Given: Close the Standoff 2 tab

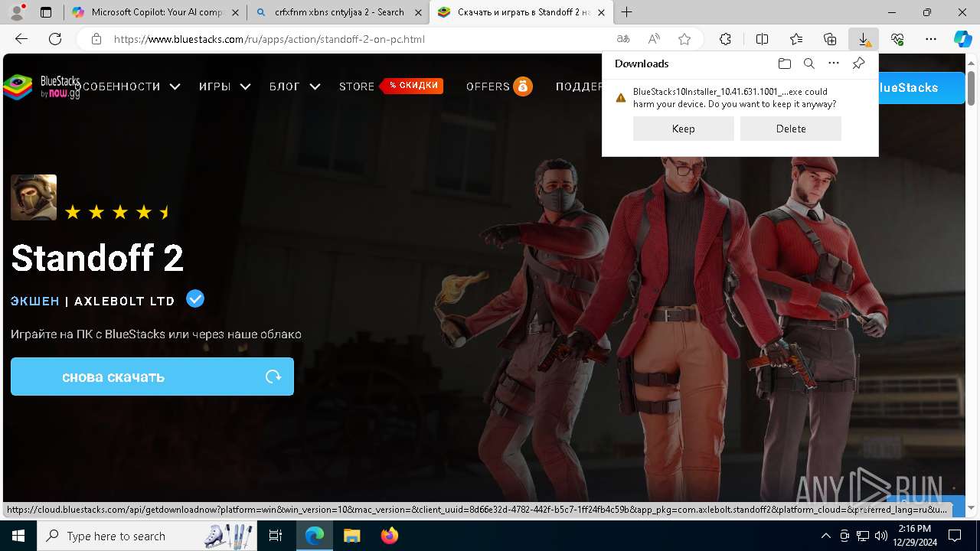Looking at the screenshot, I should (602, 12).
